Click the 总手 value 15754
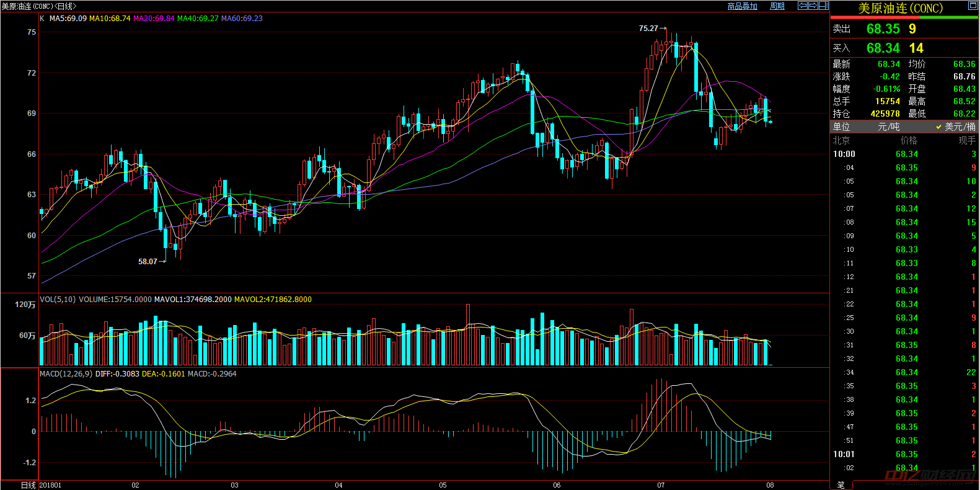 coord(888,102)
